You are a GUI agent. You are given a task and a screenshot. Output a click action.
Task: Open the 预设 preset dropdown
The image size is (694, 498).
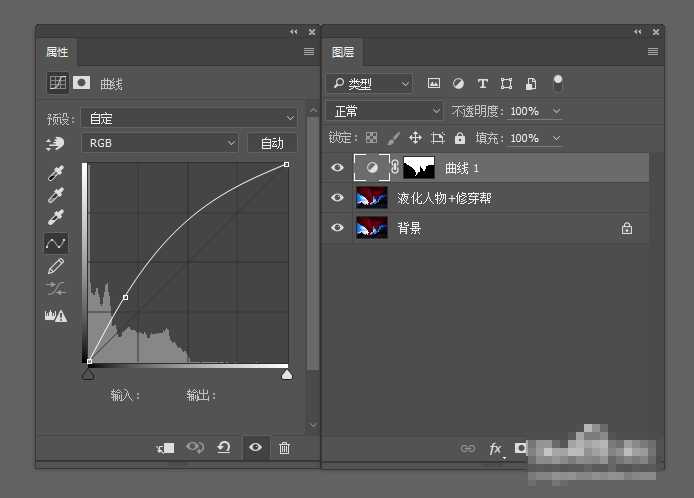click(190, 118)
